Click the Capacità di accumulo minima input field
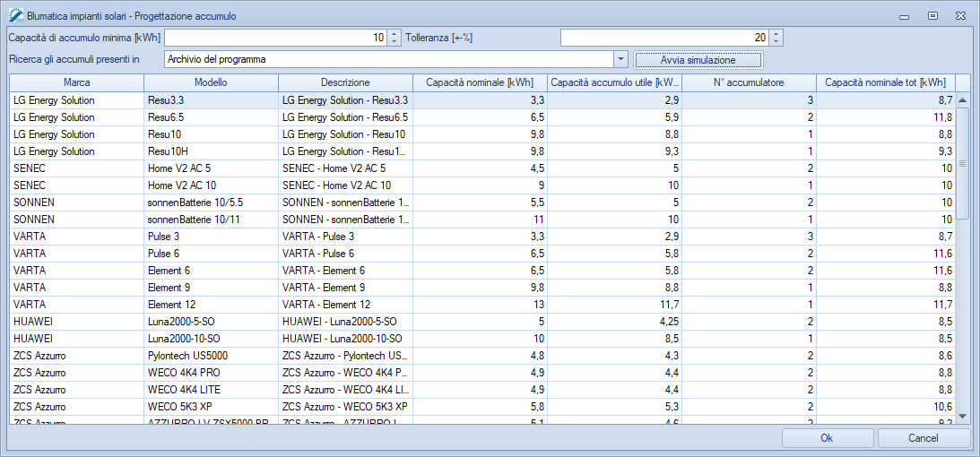 click(275, 38)
